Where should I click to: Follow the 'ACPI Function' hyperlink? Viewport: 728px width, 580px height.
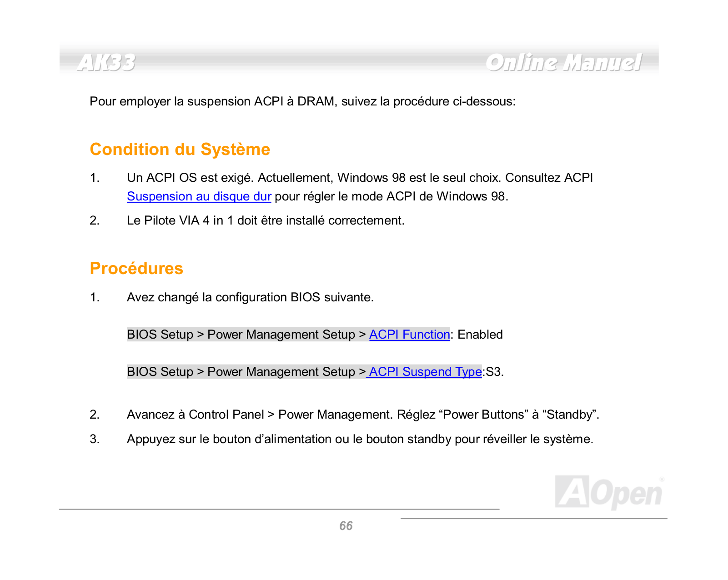tap(409, 335)
